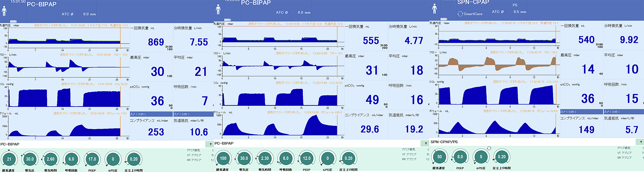Click airway resistance value 19.2
The image size is (644, 172).
(x=414, y=129)
